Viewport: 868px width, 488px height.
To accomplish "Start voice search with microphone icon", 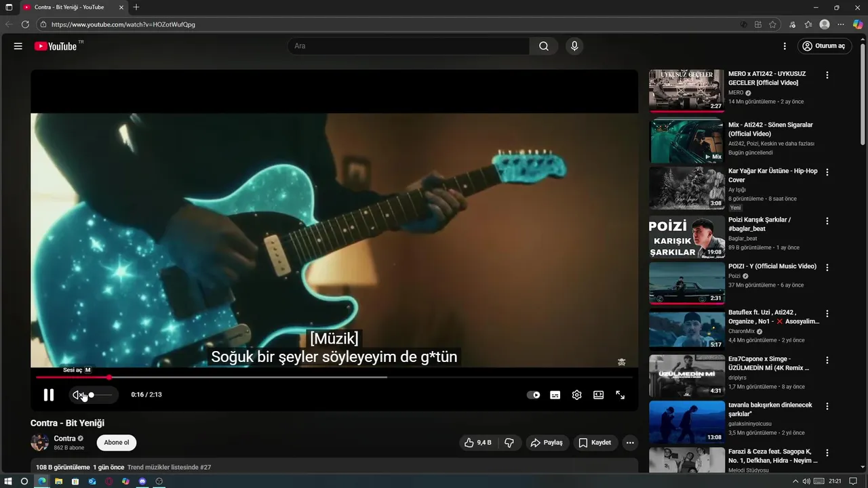I will click(x=574, y=46).
